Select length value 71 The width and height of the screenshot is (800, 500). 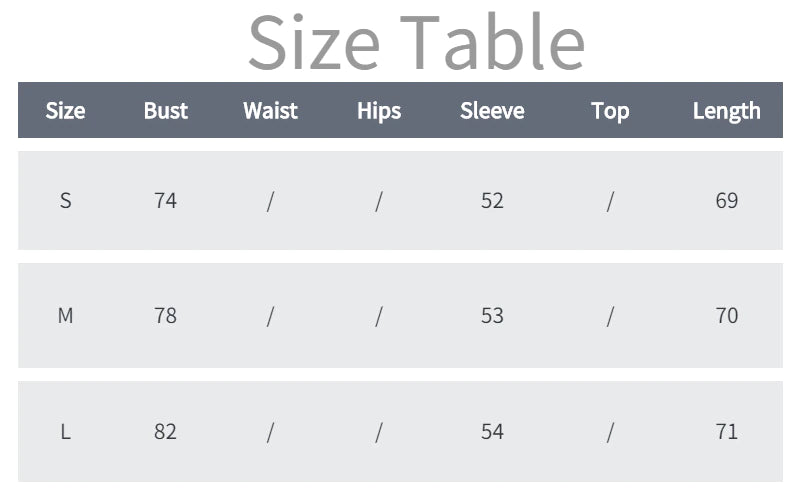pyautogui.click(x=726, y=432)
